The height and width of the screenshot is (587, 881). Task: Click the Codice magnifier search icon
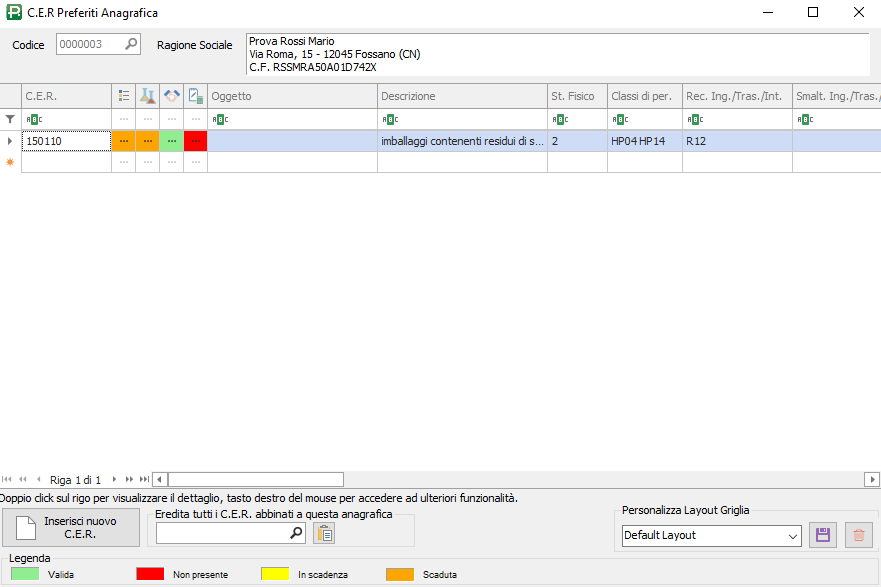[x=131, y=44]
